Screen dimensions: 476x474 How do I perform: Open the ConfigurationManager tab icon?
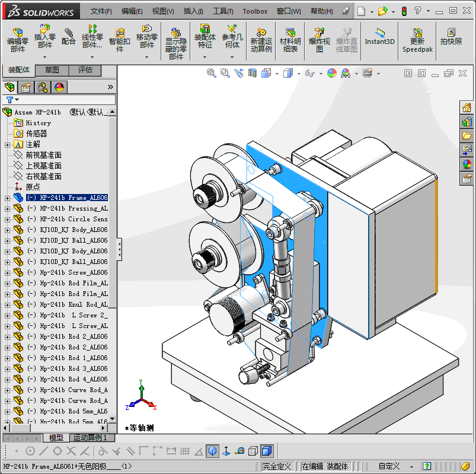[43, 87]
